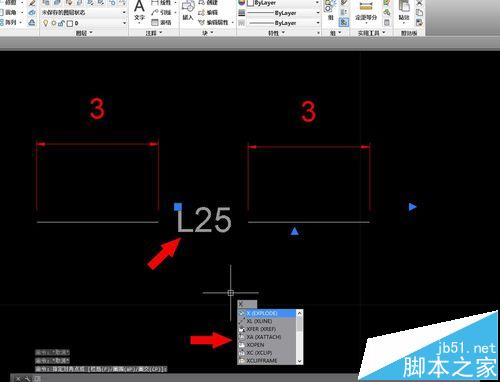The width and height of the screenshot is (500, 382).
Task: Click the paste-special icon below copy icon
Action: 419,22
